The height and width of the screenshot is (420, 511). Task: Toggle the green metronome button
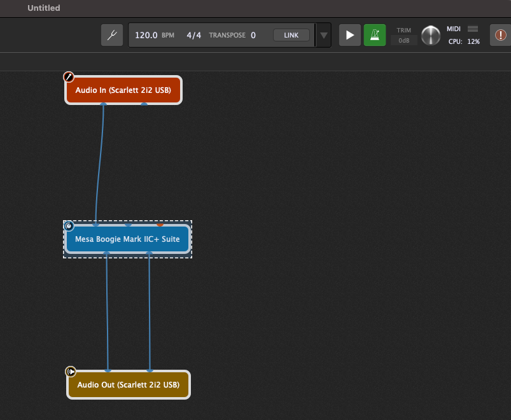375,35
